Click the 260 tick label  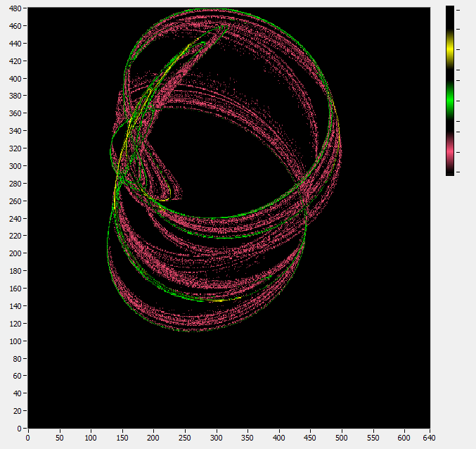(15, 201)
